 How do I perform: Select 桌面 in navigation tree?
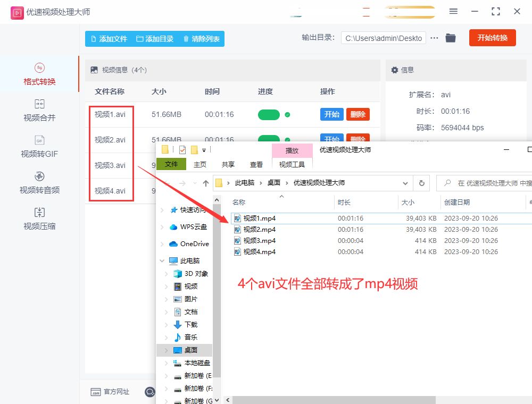pos(190,350)
